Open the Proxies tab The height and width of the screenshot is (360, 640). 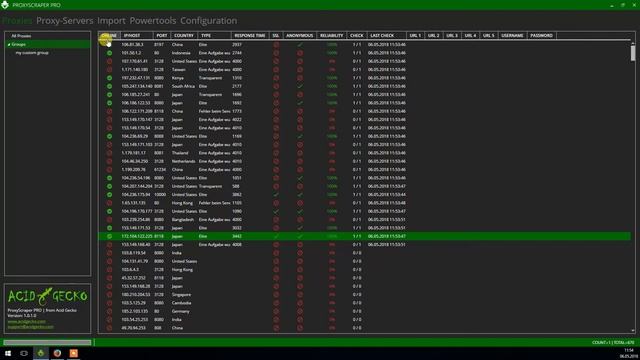click(x=17, y=20)
